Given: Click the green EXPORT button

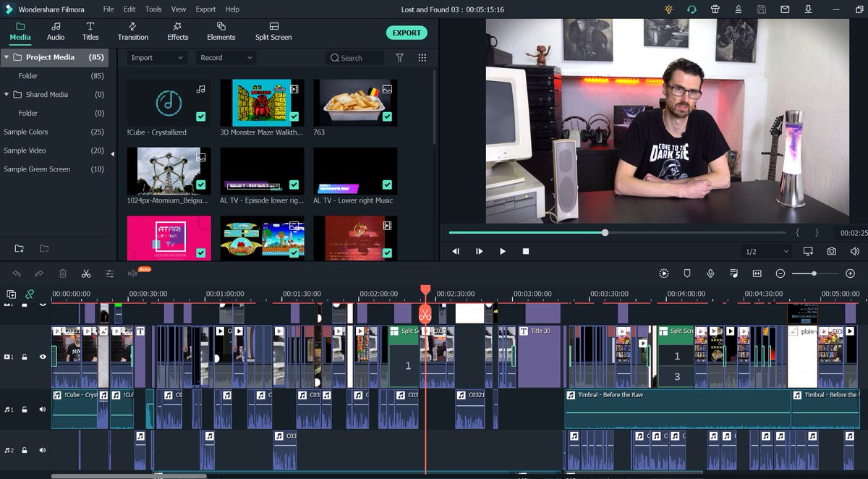Looking at the screenshot, I should point(407,33).
